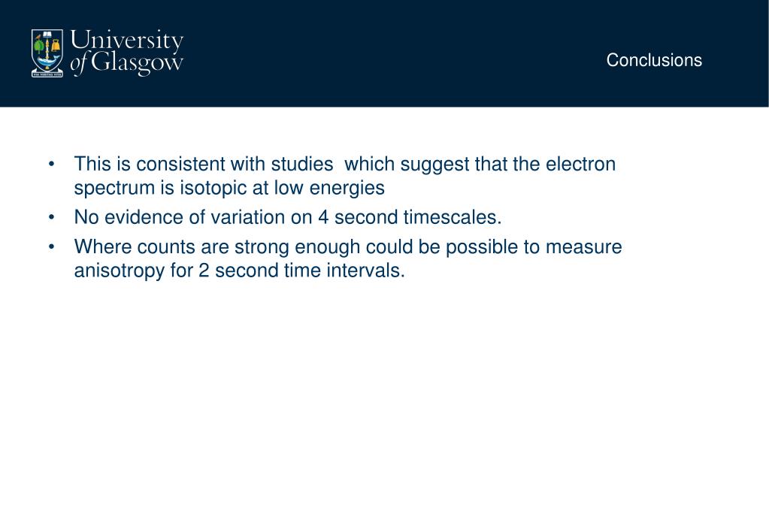Image resolution: width=769 pixels, height=532 pixels.
Task: Select the third bullet point marker
Action: coord(52,246)
